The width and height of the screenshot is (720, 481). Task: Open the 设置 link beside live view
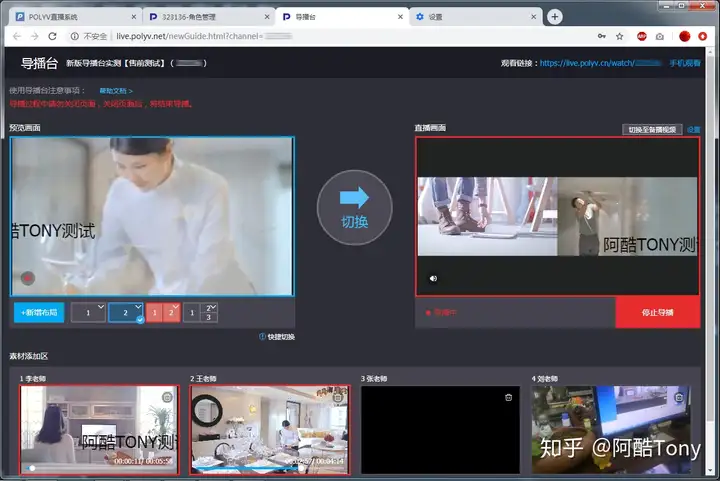click(x=693, y=130)
